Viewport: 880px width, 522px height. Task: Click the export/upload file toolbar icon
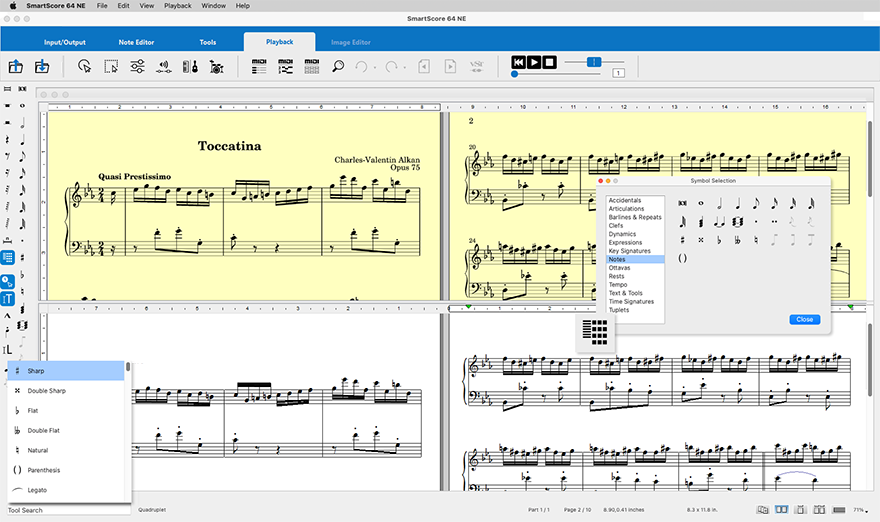point(16,66)
